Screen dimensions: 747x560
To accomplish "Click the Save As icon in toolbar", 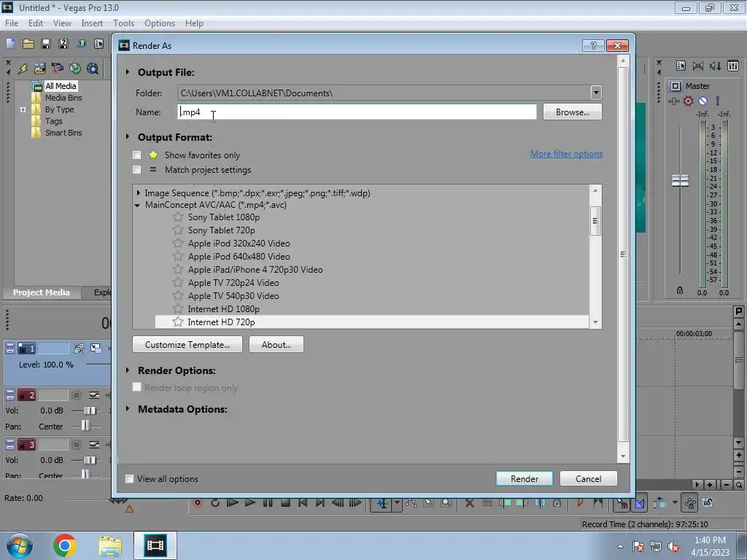I will click(63, 44).
